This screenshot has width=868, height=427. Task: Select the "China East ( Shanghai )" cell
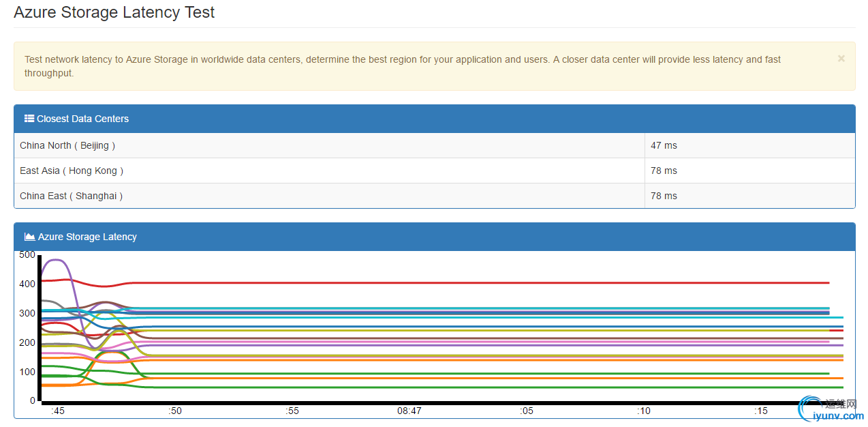tap(329, 196)
